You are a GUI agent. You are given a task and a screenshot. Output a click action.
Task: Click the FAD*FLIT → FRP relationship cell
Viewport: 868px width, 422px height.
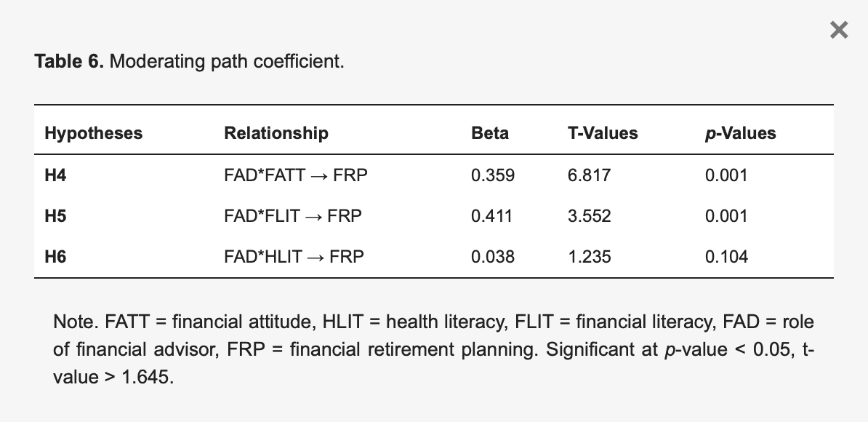(x=293, y=215)
